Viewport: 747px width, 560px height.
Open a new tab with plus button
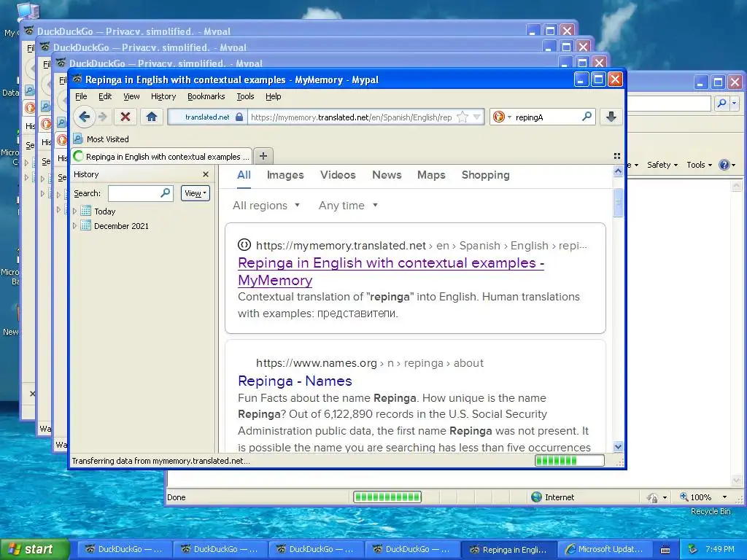click(x=263, y=156)
